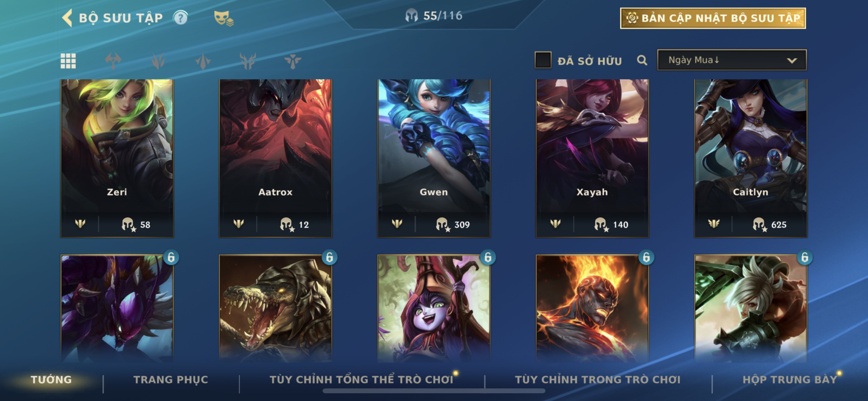
Task: Select the Gwen champion card
Action: [x=434, y=159]
